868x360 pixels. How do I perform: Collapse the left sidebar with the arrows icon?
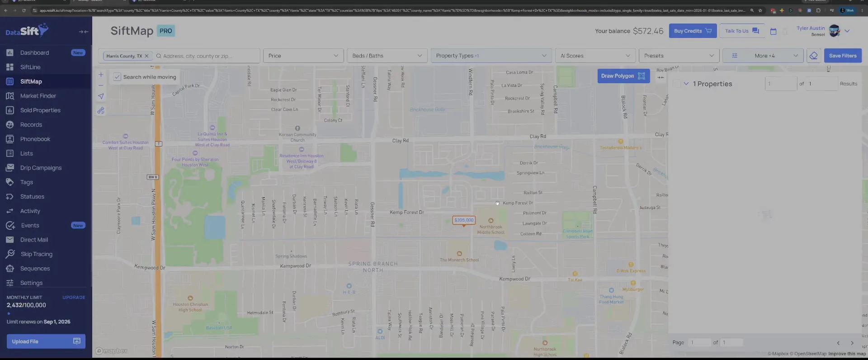click(x=84, y=32)
